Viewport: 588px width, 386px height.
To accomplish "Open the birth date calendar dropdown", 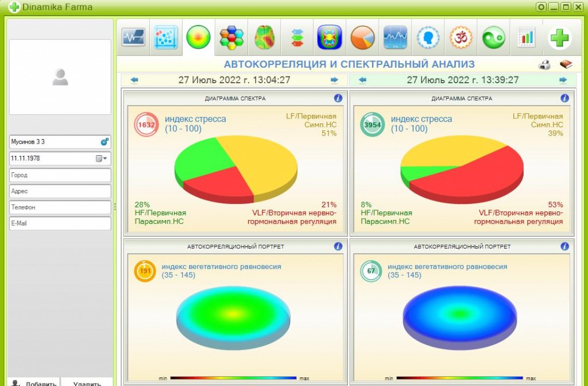I will (101, 159).
